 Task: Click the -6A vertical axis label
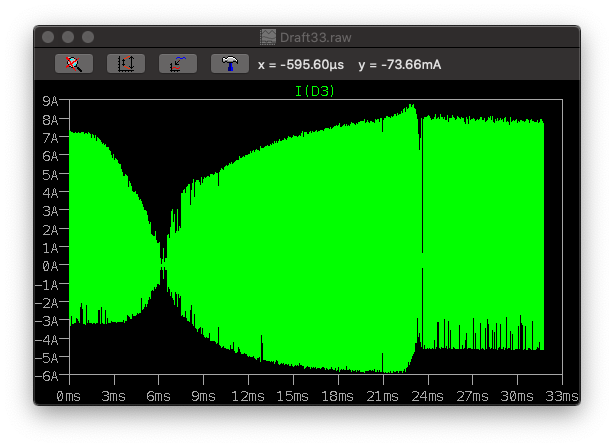(47, 376)
